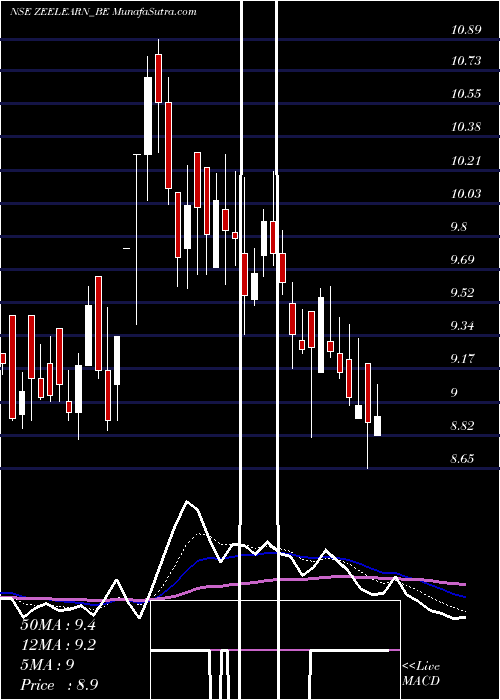Click the NSE ZEELEARN_BE MunafaSutra.com title text
The image size is (500, 700).
(x=103, y=12)
